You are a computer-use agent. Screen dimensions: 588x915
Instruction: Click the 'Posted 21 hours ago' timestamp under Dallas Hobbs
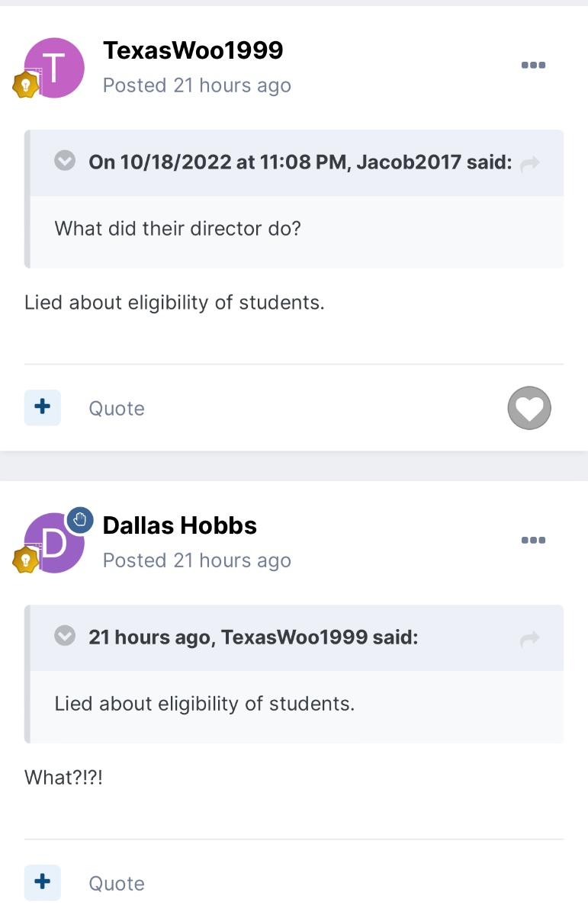197,560
